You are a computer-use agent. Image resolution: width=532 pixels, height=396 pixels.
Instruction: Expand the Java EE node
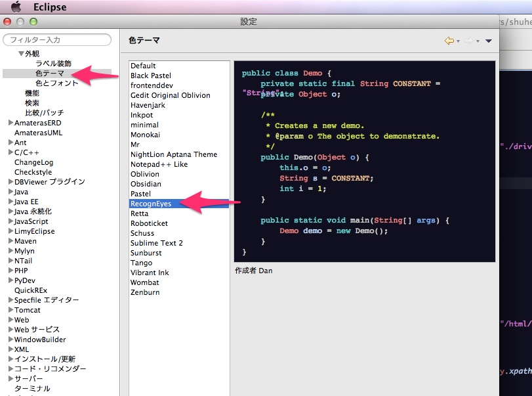(11, 202)
